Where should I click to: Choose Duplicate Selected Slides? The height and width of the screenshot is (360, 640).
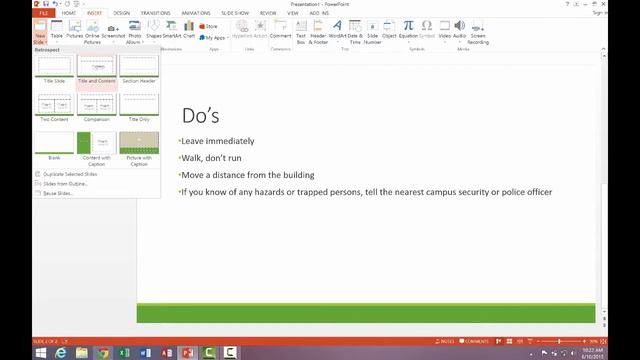(70, 174)
